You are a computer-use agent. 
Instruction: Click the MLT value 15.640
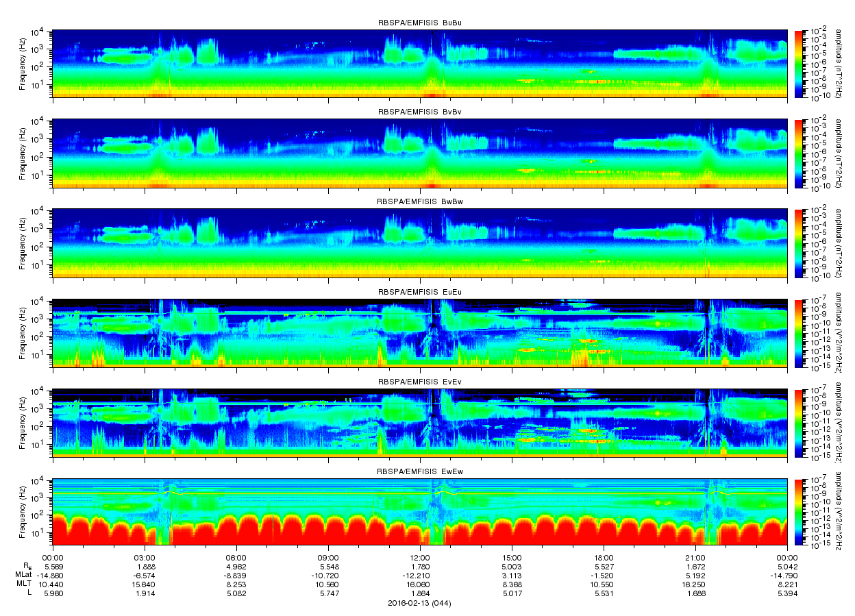pos(145,583)
